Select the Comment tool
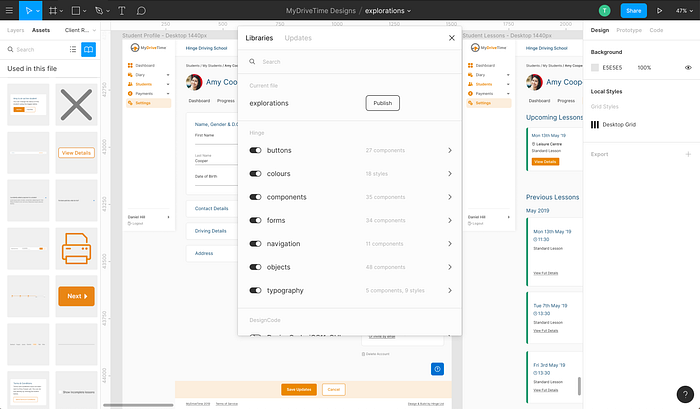This screenshot has height=409, width=700. click(x=141, y=10)
